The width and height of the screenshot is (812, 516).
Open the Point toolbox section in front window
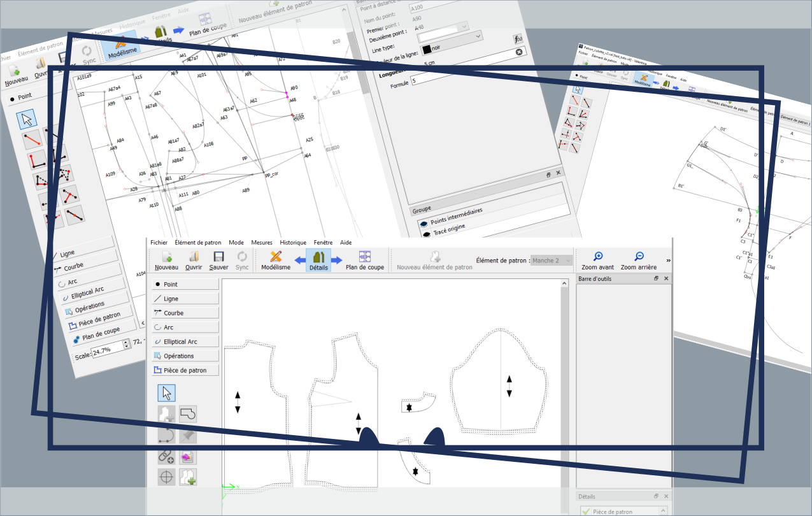[185, 285]
